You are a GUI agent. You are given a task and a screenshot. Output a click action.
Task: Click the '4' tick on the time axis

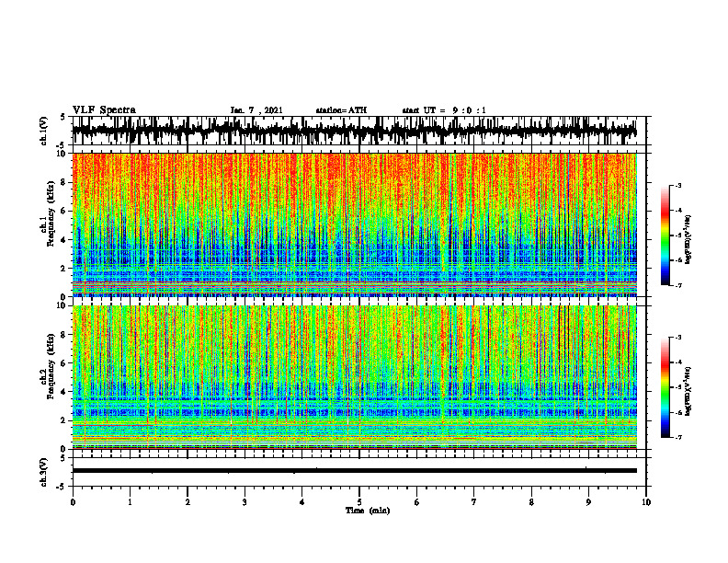301,502
